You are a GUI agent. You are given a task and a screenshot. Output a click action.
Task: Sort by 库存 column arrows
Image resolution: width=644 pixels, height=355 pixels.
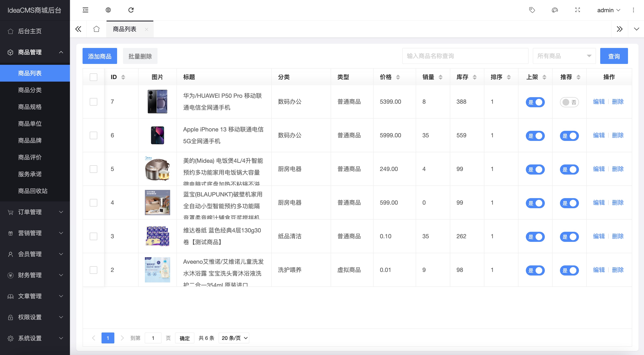pos(474,77)
